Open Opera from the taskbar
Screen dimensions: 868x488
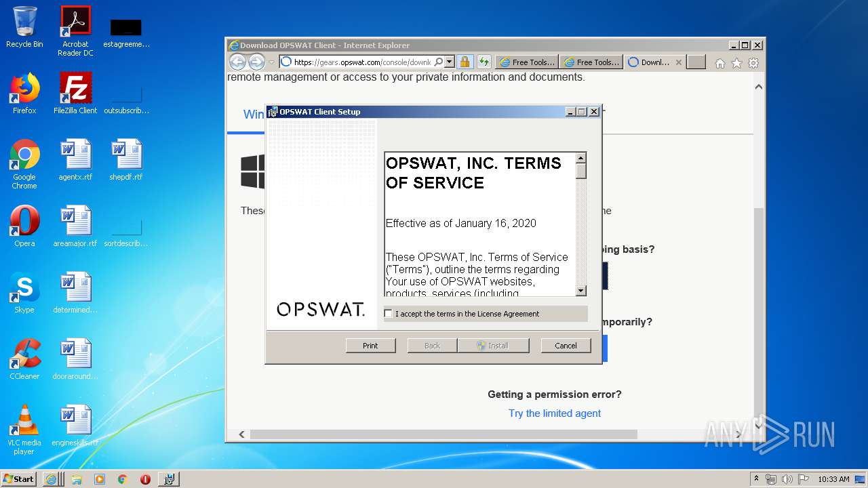(145, 479)
